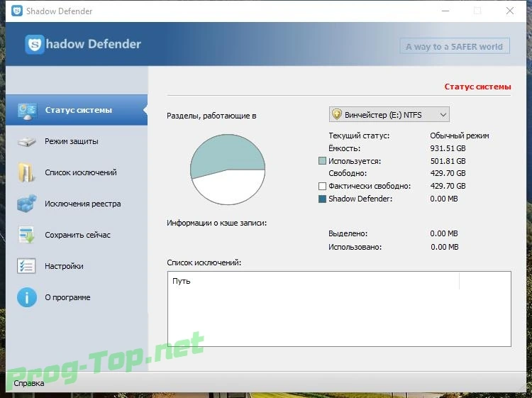Click the 'Разделы, работающие в' label
The image size is (532, 398).
pyautogui.click(x=211, y=116)
